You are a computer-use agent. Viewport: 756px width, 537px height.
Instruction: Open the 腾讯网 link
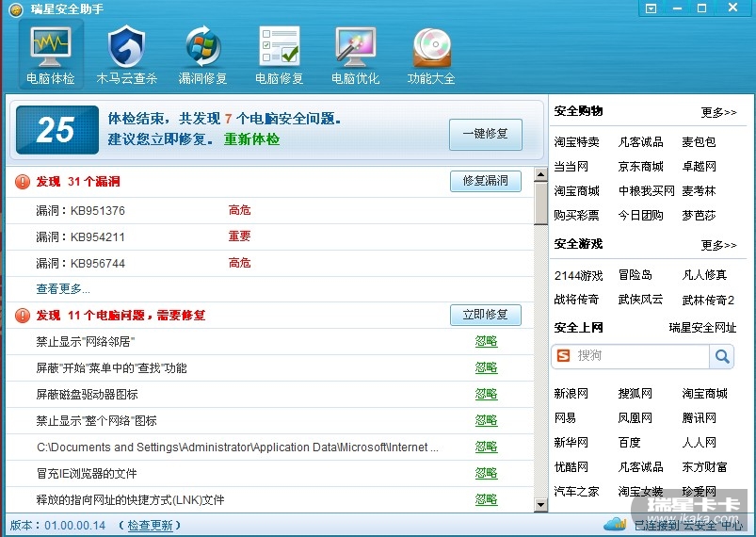point(700,418)
